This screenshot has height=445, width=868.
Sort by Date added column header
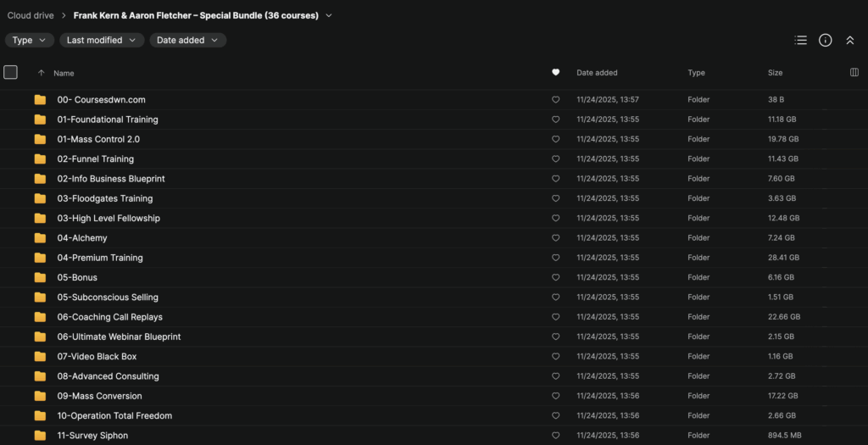597,73
